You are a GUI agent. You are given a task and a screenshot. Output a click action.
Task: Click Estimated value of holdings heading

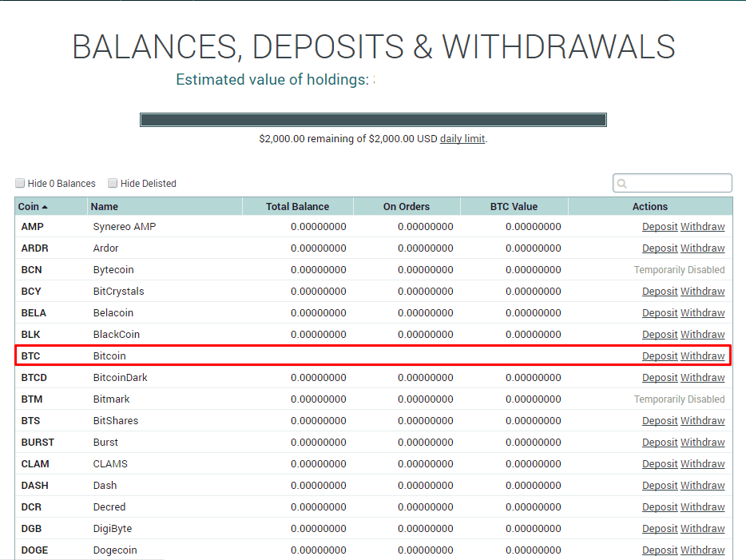coord(272,79)
